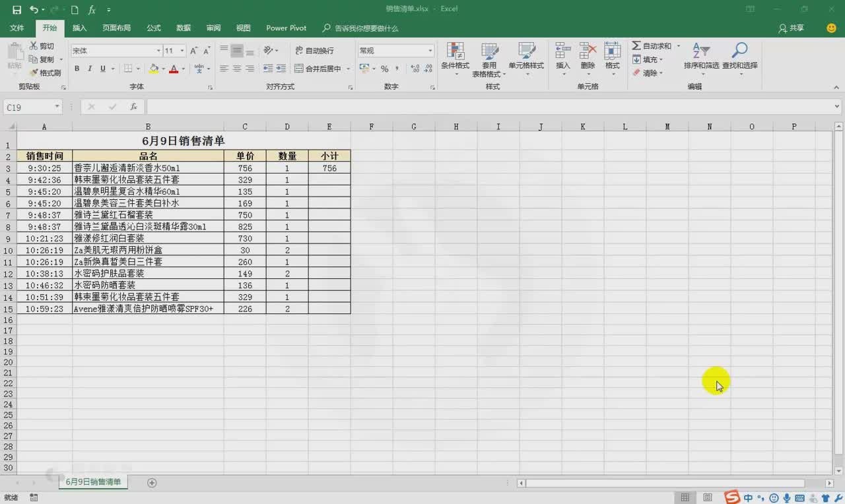Decrease font size with the smaller A icon

[x=207, y=51]
